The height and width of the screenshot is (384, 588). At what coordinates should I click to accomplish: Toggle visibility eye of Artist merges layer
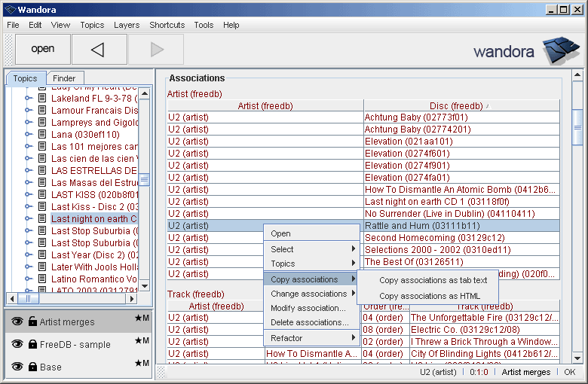17,322
